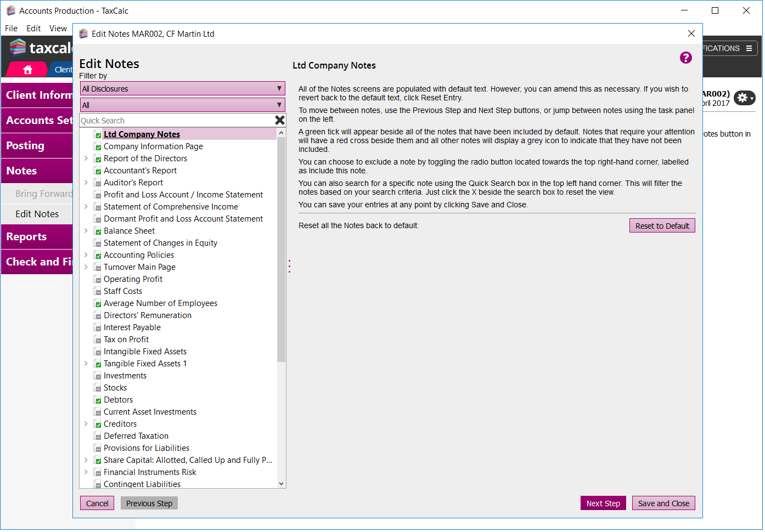The image size is (765, 532).
Task: Expand the Report of the Directors node
Action: click(86, 159)
